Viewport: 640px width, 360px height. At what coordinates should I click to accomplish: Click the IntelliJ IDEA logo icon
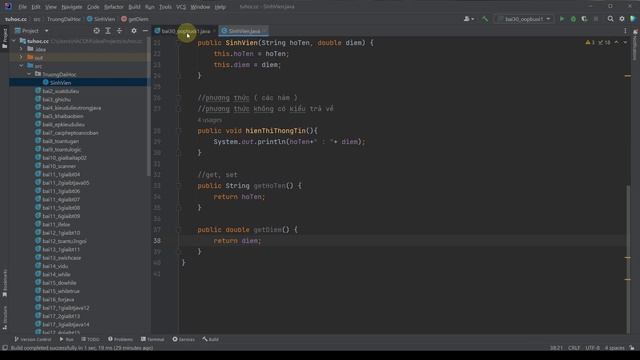click(8, 7)
